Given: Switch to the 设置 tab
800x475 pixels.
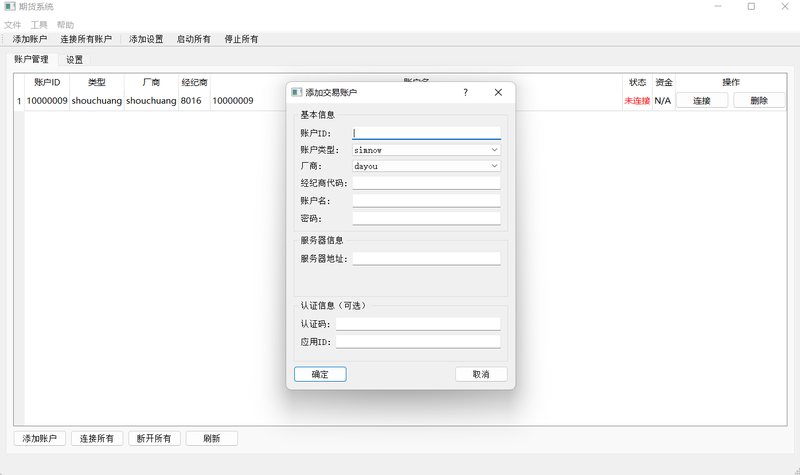Looking at the screenshot, I should (x=74, y=60).
